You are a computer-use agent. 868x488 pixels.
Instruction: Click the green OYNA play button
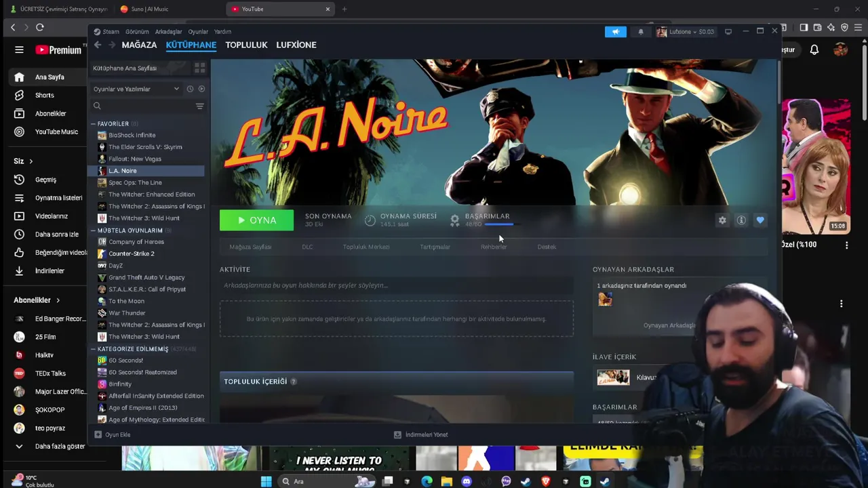(x=256, y=220)
